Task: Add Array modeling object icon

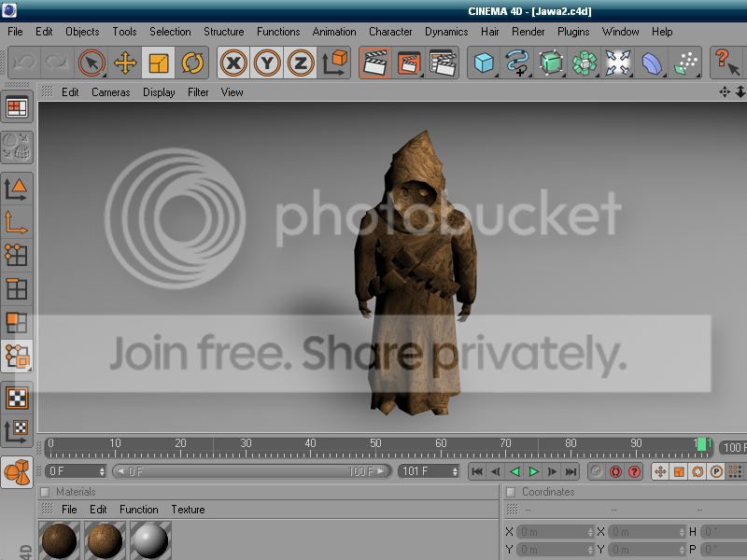Action: [x=585, y=63]
